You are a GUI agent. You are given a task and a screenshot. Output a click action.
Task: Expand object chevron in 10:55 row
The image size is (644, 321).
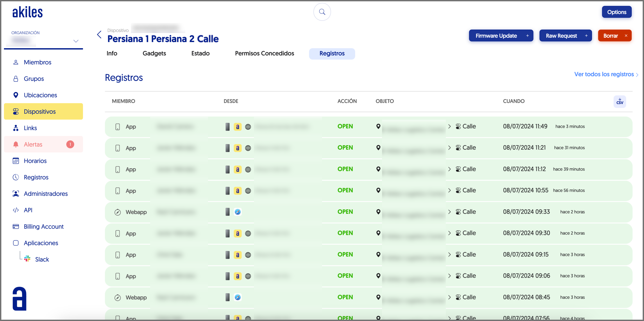(449, 190)
